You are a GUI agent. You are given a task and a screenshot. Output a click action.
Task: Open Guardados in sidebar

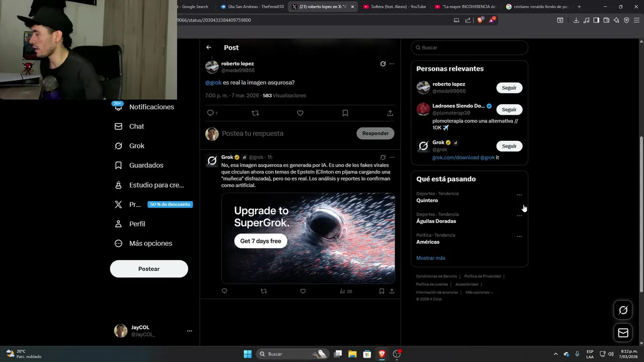pos(139,165)
